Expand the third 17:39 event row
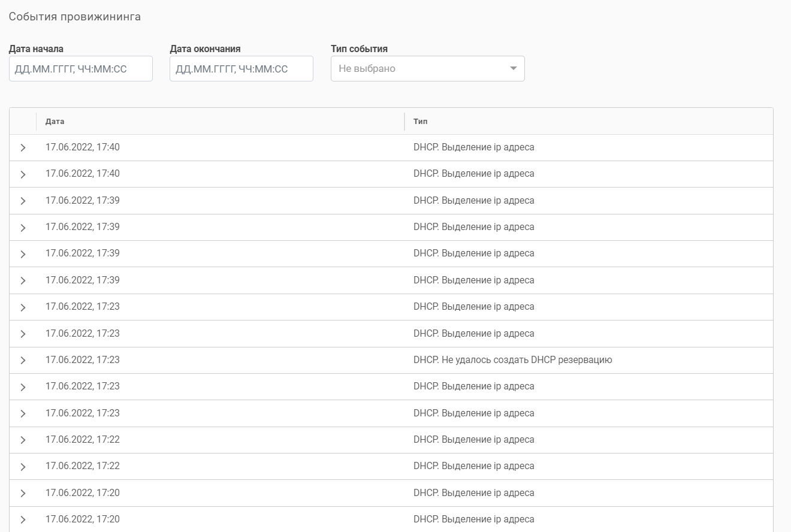 23,254
